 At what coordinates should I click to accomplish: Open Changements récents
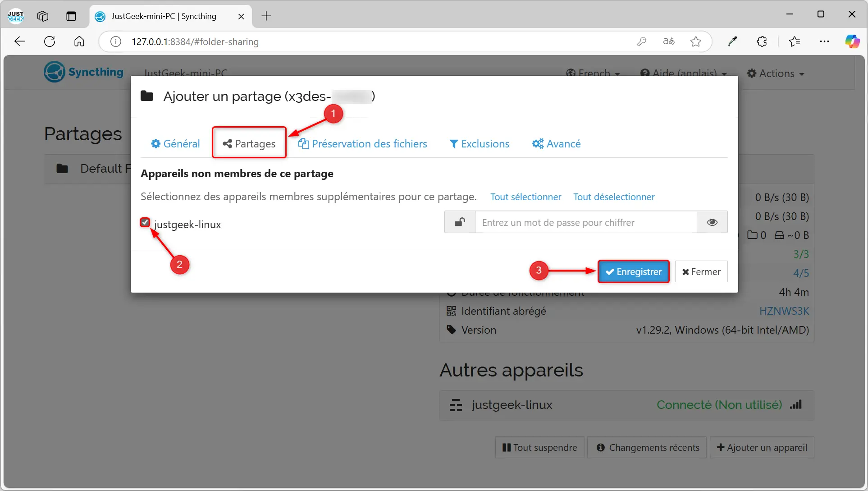tap(647, 447)
